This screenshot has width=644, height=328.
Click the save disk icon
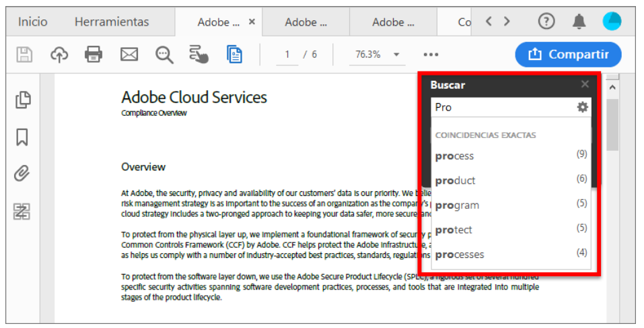(x=24, y=55)
